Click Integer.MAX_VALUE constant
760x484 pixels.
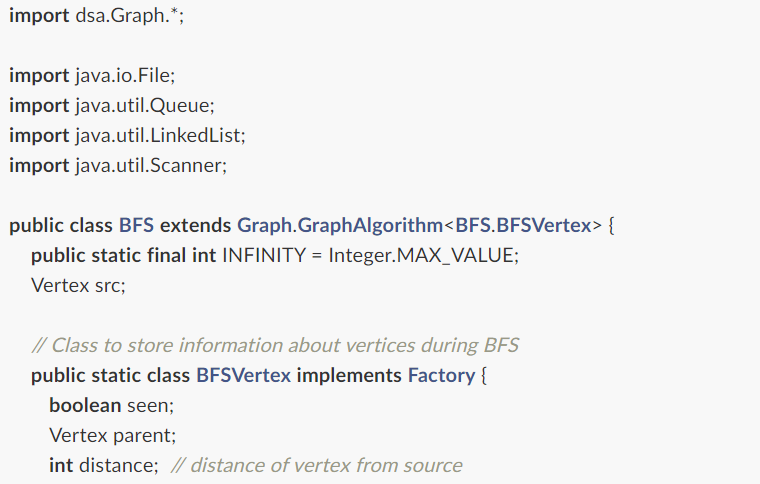(423, 256)
